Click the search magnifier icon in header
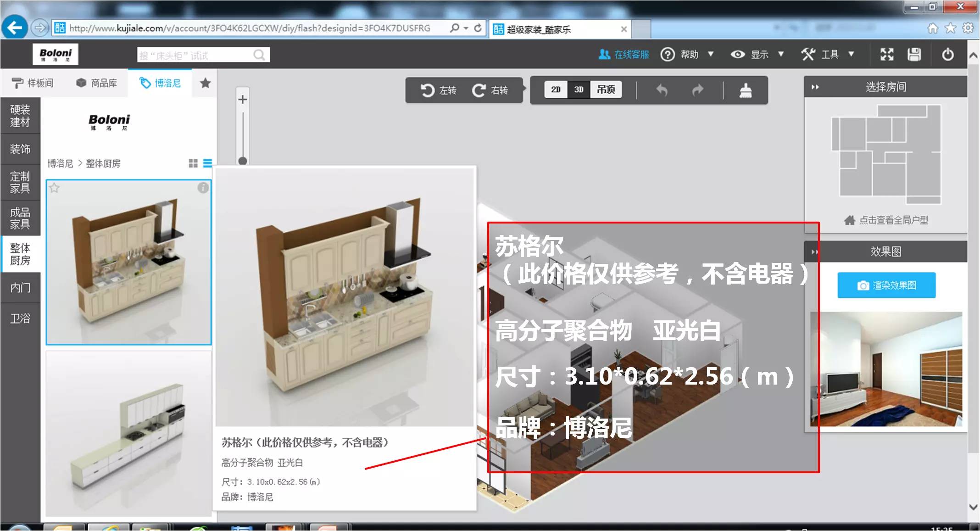The height and width of the screenshot is (531, 980). [259, 55]
